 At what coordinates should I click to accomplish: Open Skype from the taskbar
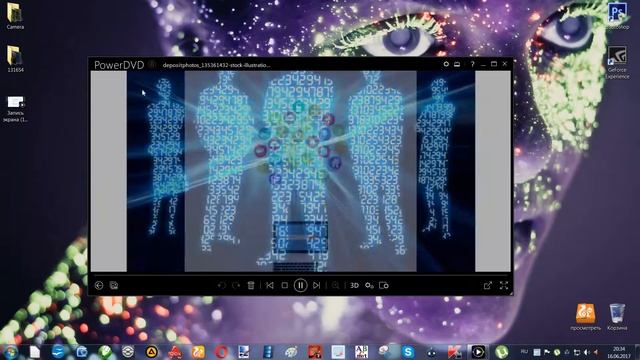tap(408, 352)
